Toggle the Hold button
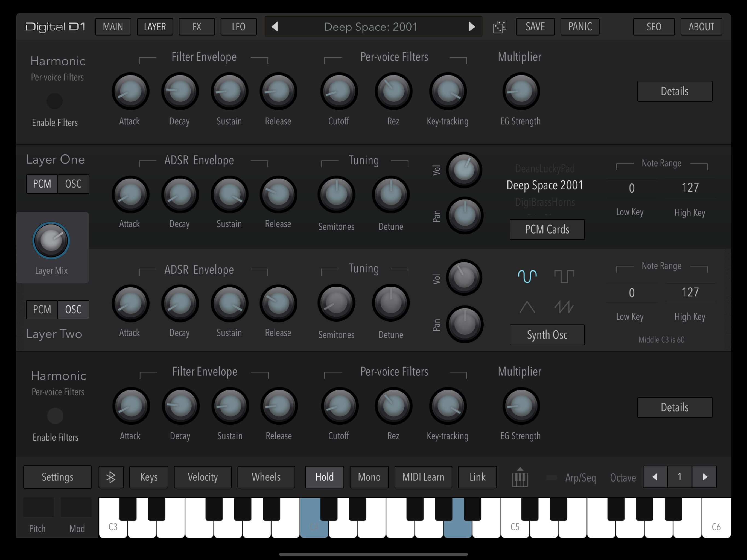Image resolution: width=747 pixels, height=560 pixels. pyautogui.click(x=325, y=477)
